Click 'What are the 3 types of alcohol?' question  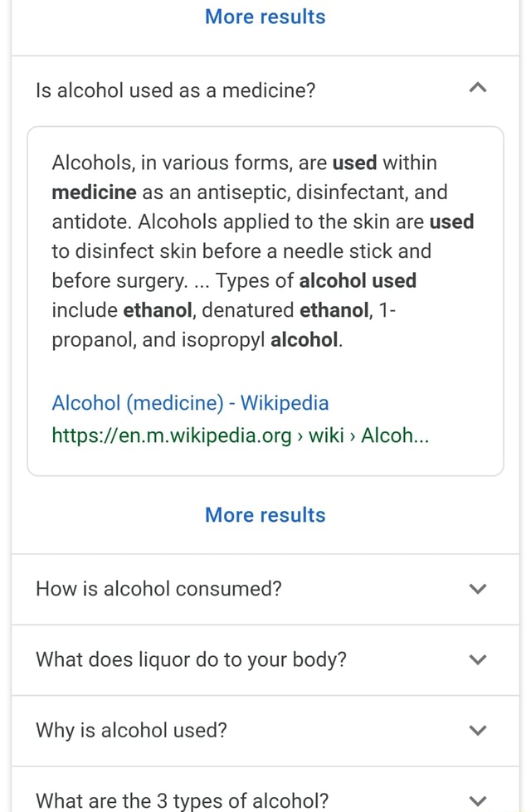[182, 800]
